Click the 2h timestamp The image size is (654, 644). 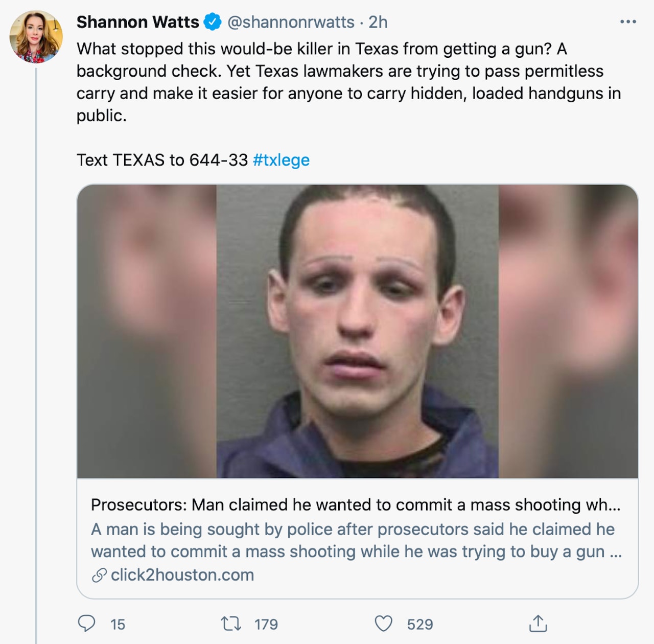pyautogui.click(x=378, y=22)
